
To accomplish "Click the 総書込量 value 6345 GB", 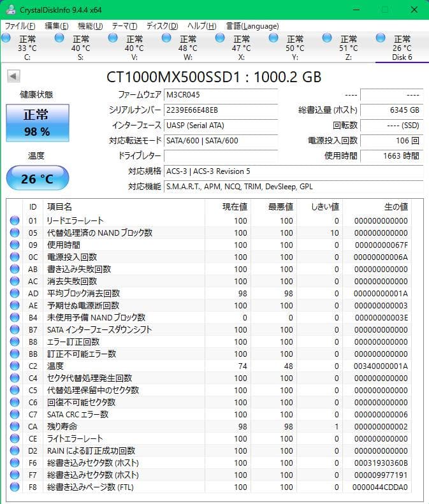I will click(391, 110).
